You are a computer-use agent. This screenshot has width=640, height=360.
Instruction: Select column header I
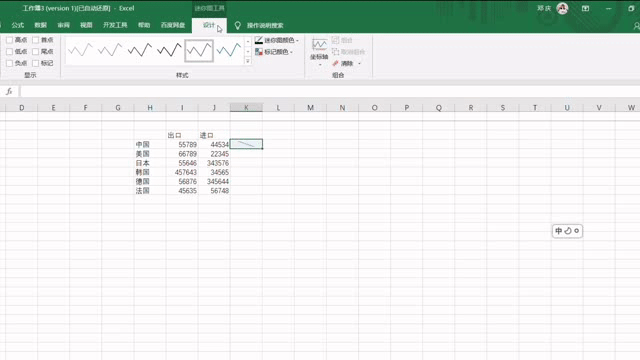click(182, 108)
